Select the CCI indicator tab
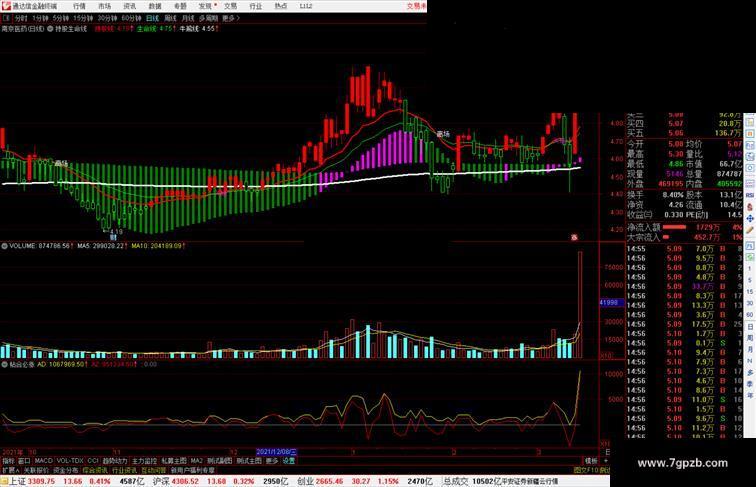 point(93,461)
